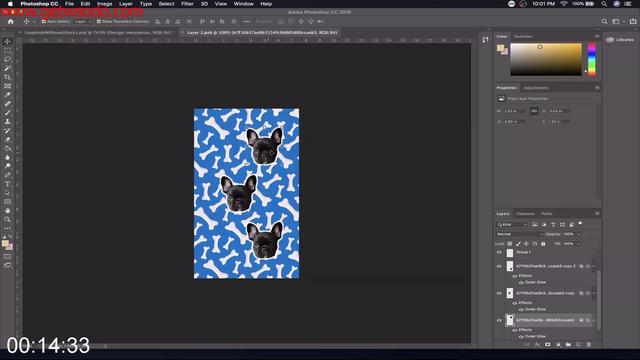Toggle Show Transform Controls checkbox
Screen dimensions: 640x360
[99, 21]
